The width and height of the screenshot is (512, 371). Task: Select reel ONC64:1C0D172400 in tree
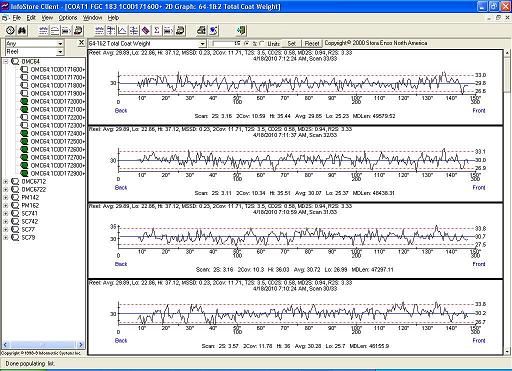coord(57,133)
